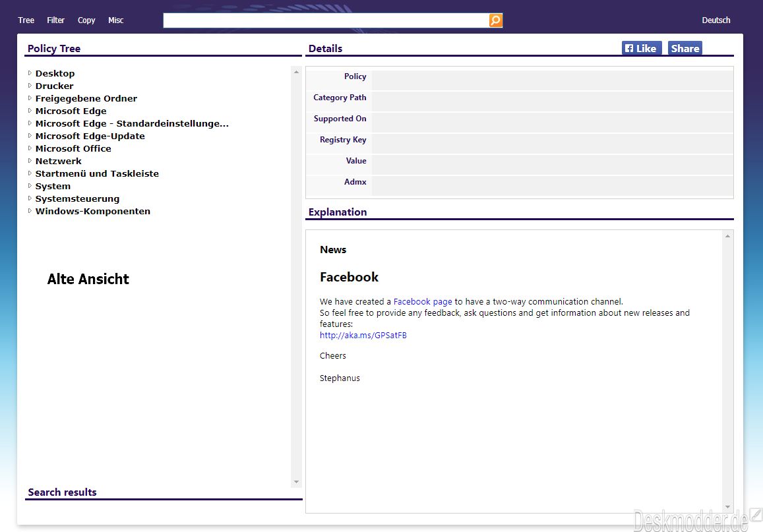Select Startmenü und Taskleiste label
763x532 pixels.
pos(97,174)
